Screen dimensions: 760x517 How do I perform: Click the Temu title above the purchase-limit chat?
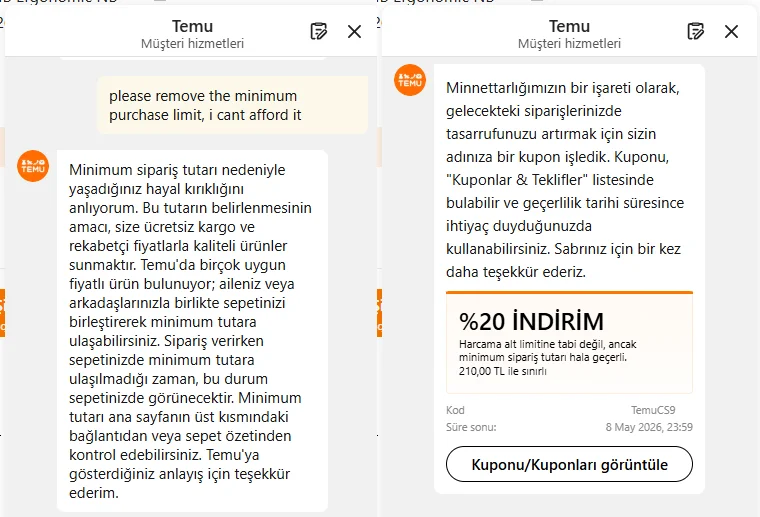coord(192,26)
